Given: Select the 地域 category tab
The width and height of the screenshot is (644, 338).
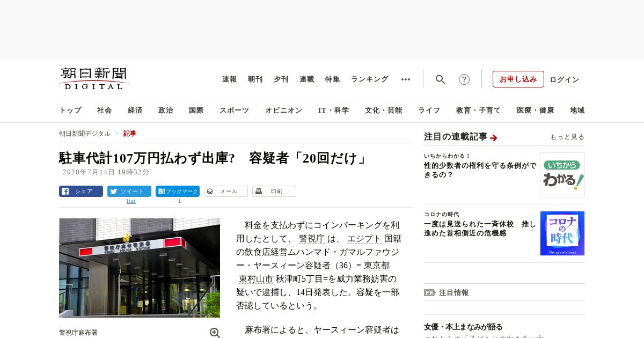Looking at the screenshot, I should click(x=577, y=111).
